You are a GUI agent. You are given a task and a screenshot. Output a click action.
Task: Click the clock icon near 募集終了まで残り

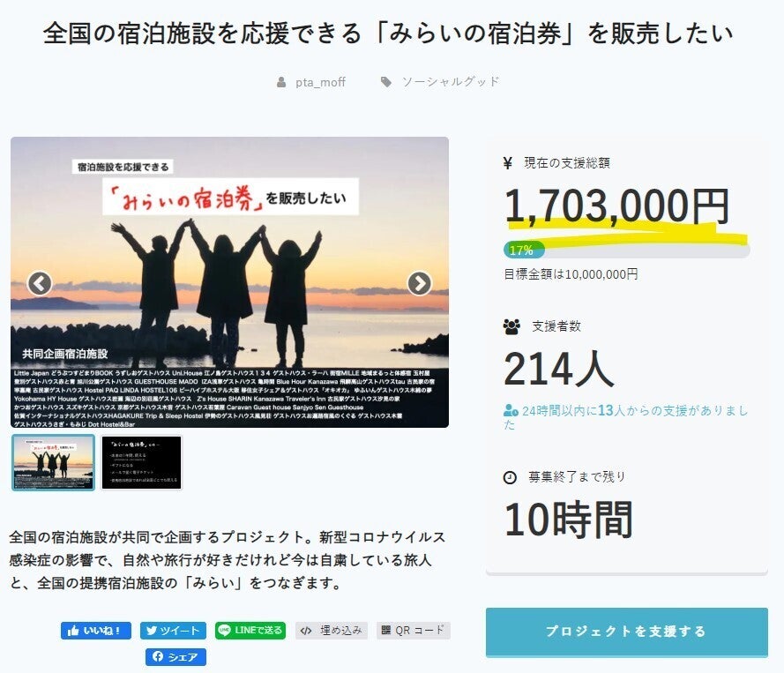510,477
